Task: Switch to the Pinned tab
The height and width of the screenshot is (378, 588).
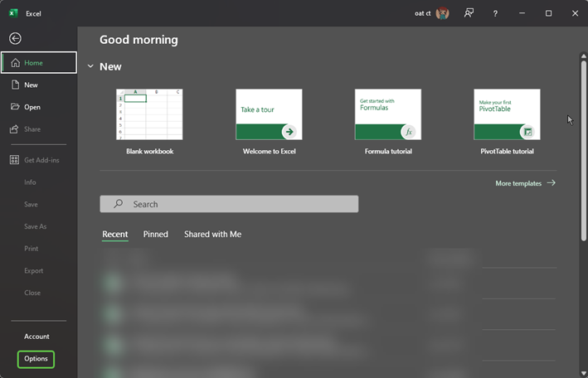Action: pyautogui.click(x=155, y=235)
